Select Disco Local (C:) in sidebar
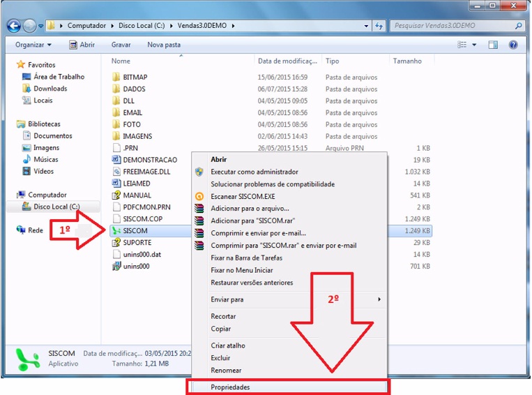The height and width of the screenshot is (395, 532). 56,207
